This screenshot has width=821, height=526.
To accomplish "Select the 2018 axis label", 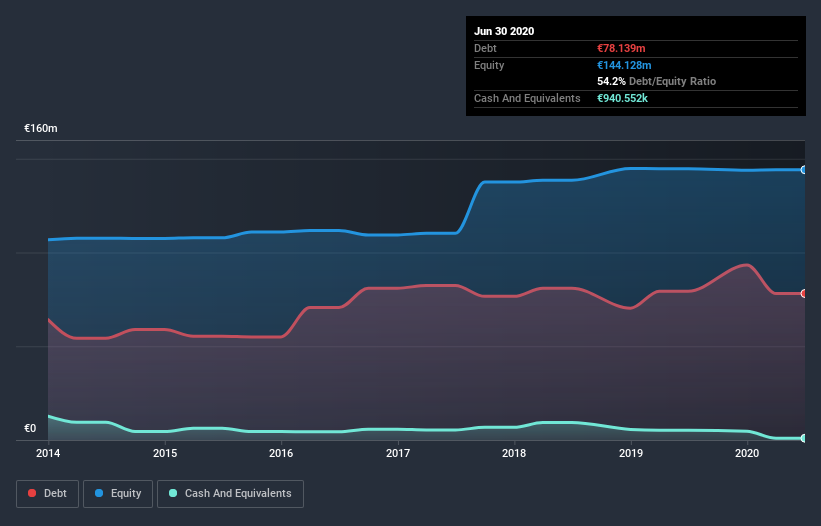I will pos(514,453).
